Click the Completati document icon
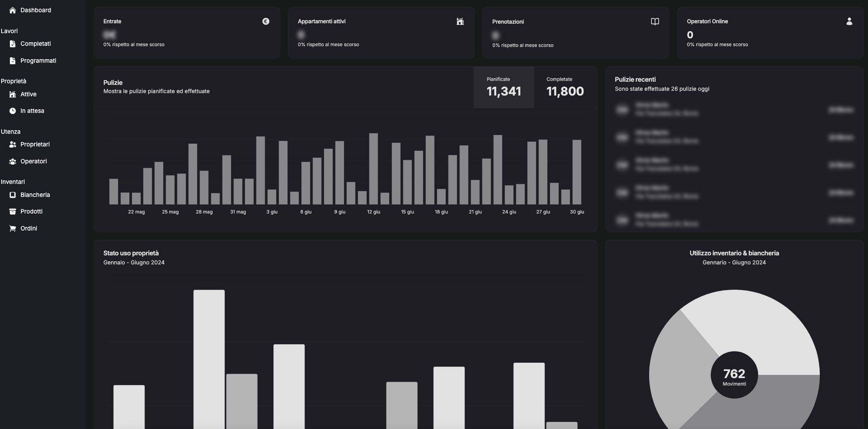This screenshot has height=429, width=868. (x=13, y=44)
